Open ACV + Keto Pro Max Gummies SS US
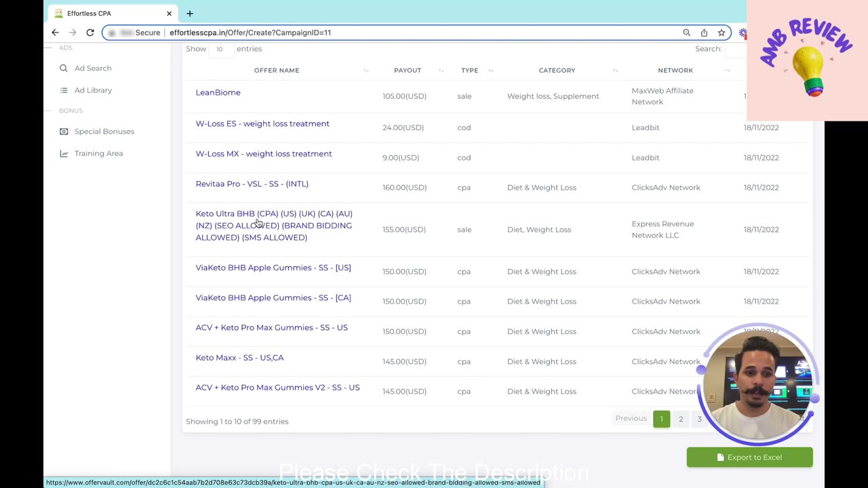The width and height of the screenshot is (868, 488). [x=271, y=327]
